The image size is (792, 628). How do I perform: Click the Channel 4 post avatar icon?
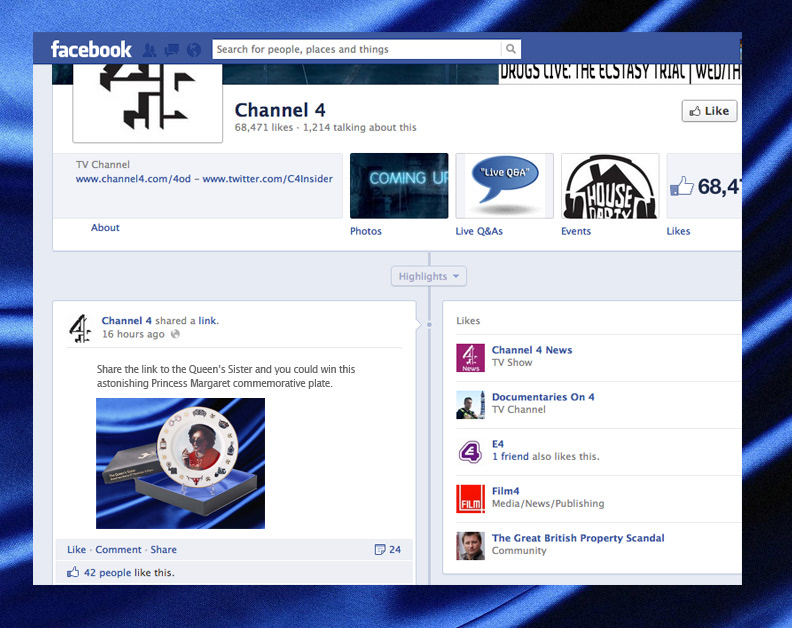point(80,328)
